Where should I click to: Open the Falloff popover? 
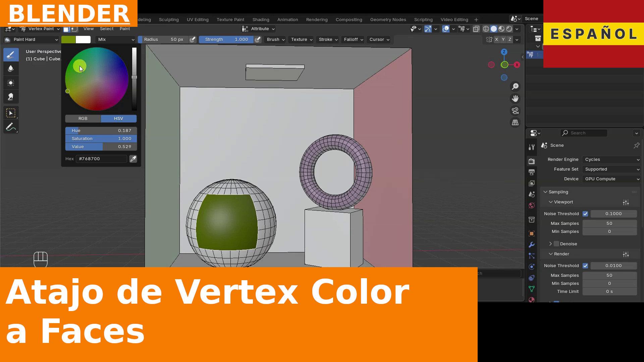tap(354, 40)
